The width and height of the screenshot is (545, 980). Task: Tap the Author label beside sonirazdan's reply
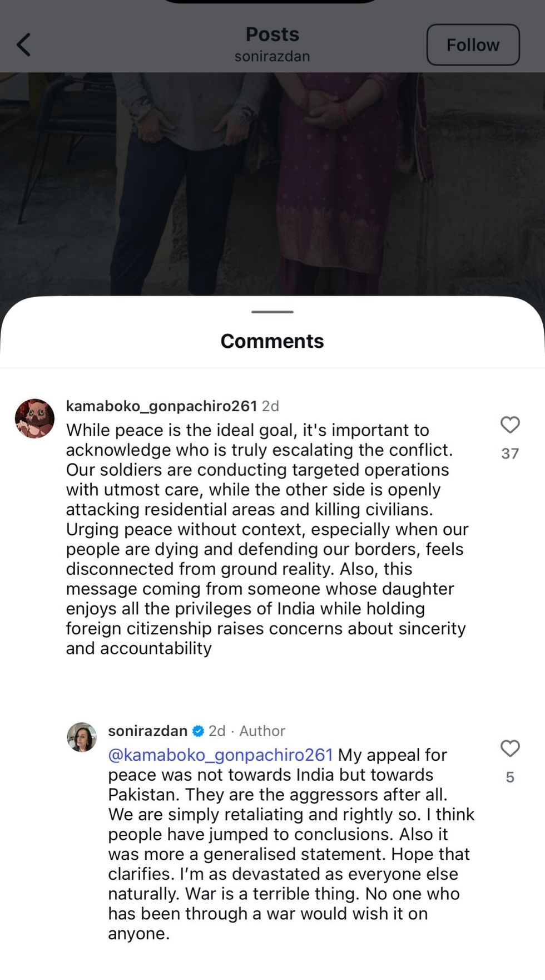point(262,731)
